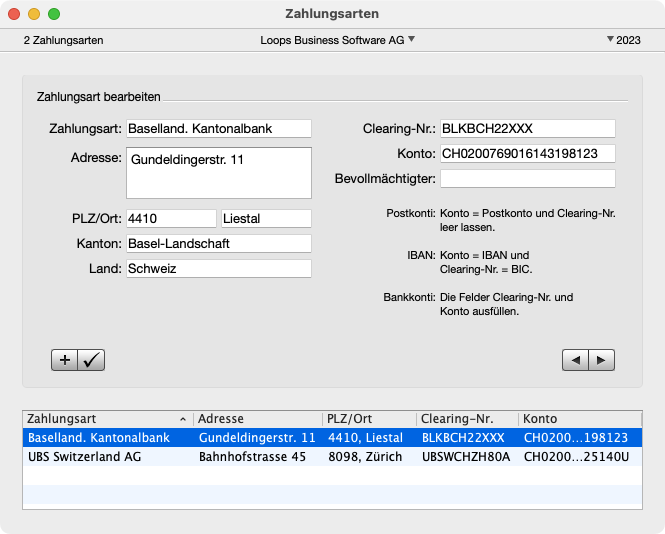665x534 pixels.
Task: Click the green zoom window button
Action: tap(54, 15)
